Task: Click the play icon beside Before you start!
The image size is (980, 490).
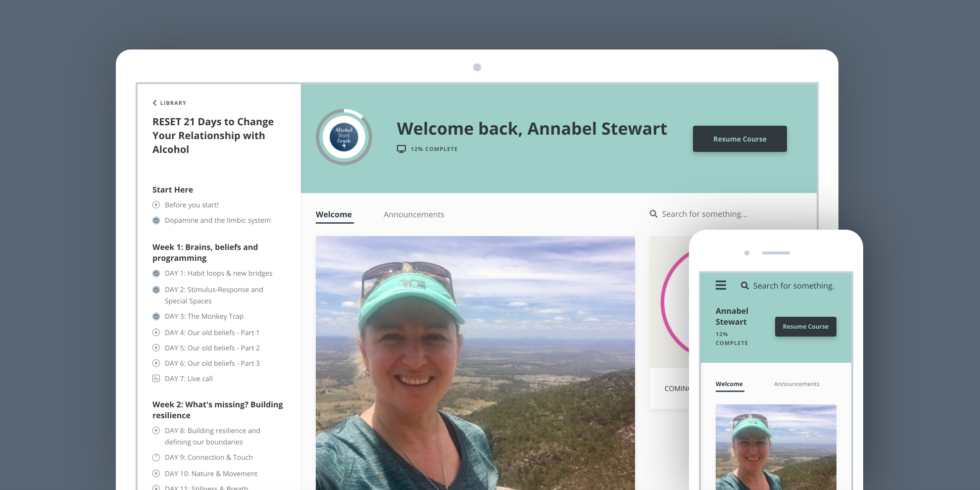Action: 156,205
